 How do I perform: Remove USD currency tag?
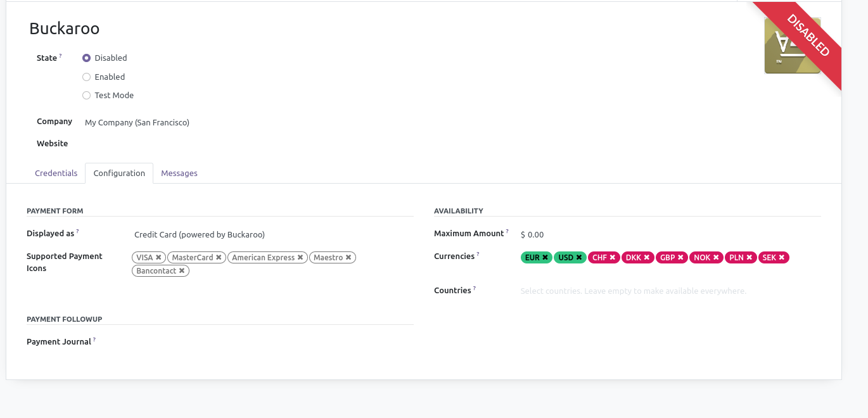(x=579, y=257)
